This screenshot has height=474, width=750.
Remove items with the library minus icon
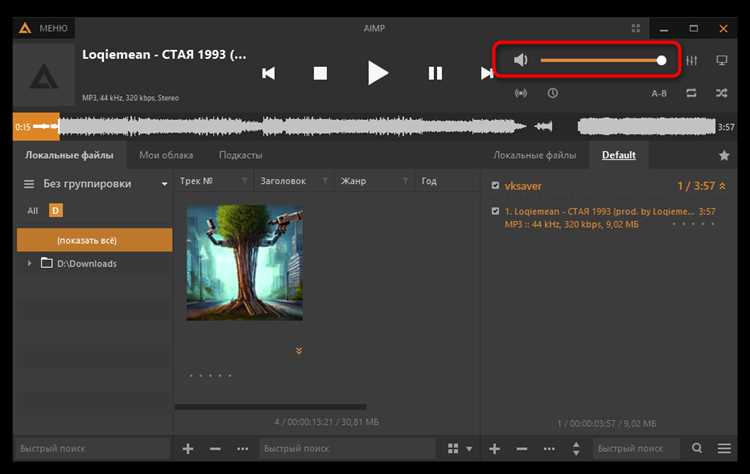[x=215, y=449]
